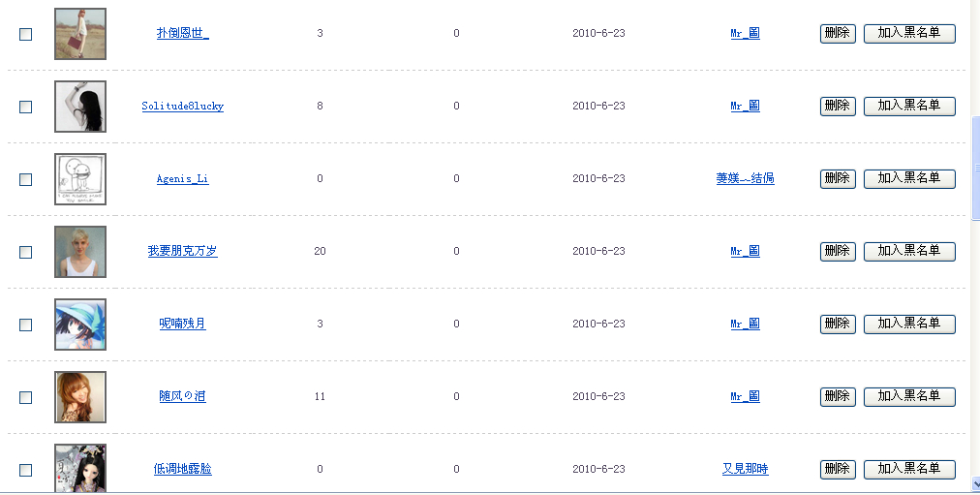The width and height of the screenshot is (980, 495).
Task: Click avatar thumbnail of 低调地露脸
Action: (x=80, y=468)
